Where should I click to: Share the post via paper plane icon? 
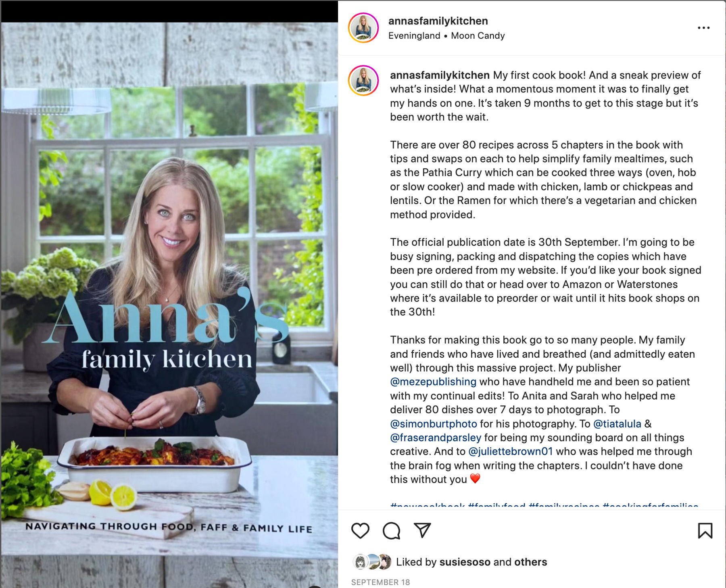point(422,530)
